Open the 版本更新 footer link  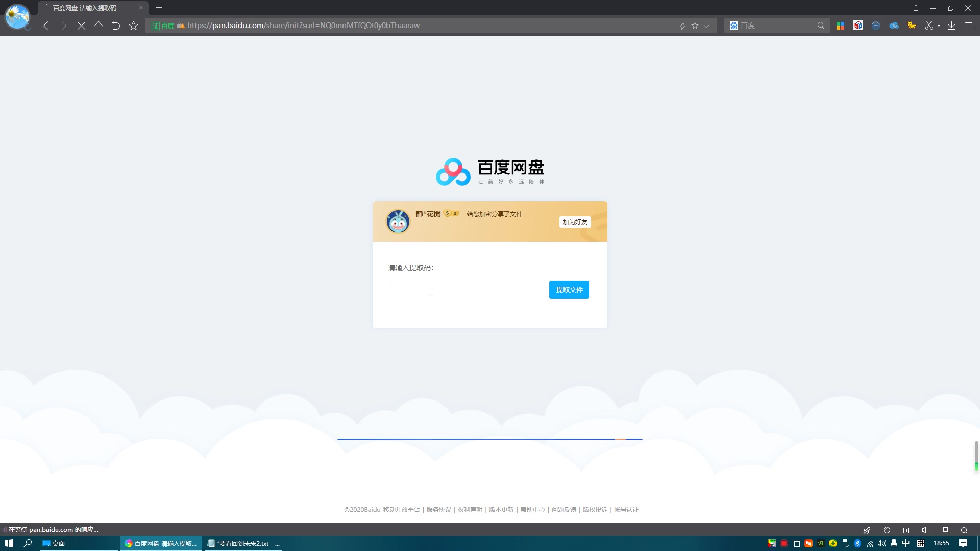(x=501, y=509)
